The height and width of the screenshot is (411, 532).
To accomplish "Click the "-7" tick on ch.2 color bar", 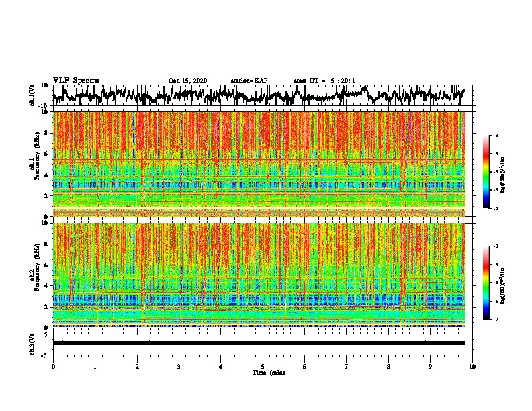I will tap(495, 320).
